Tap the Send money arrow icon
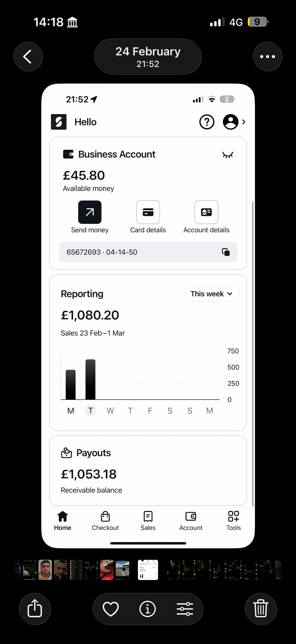 (x=90, y=212)
